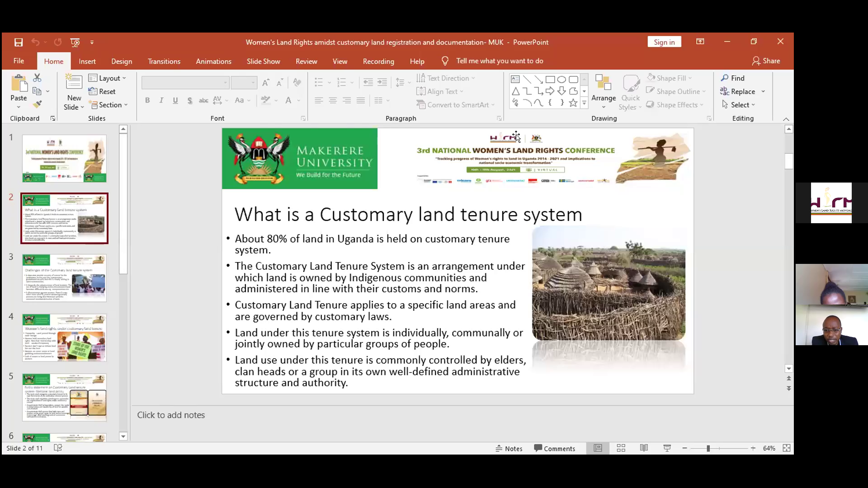Toggle right text alignment

(347, 100)
